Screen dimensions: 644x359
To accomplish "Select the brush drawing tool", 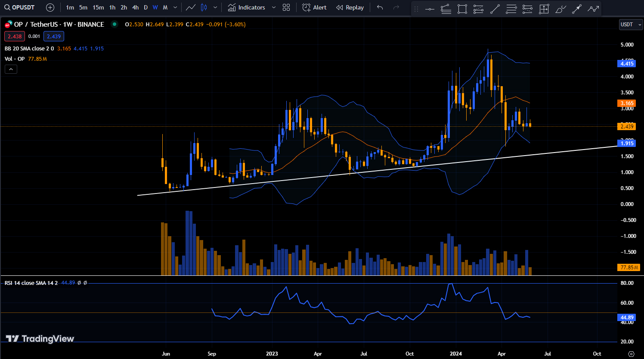I will coord(560,9).
